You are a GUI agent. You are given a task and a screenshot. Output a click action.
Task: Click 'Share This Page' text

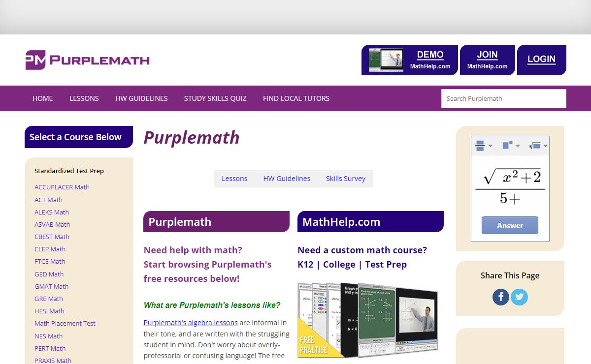(510, 275)
